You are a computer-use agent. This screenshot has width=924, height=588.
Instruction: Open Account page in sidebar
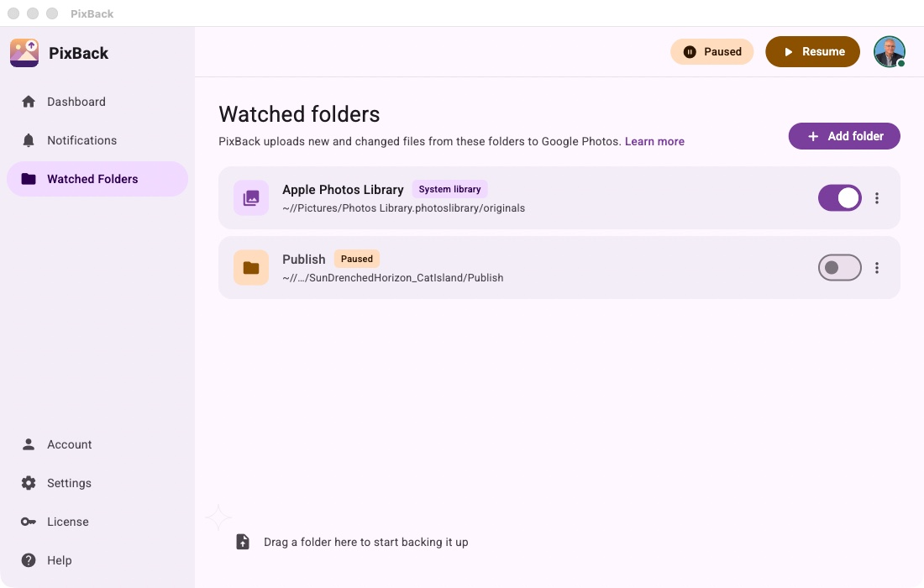click(97, 444)
